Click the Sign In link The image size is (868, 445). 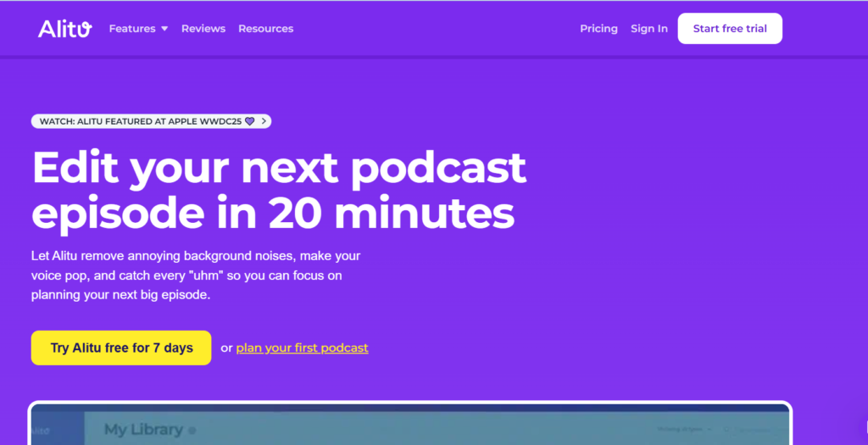coord(648,28)
